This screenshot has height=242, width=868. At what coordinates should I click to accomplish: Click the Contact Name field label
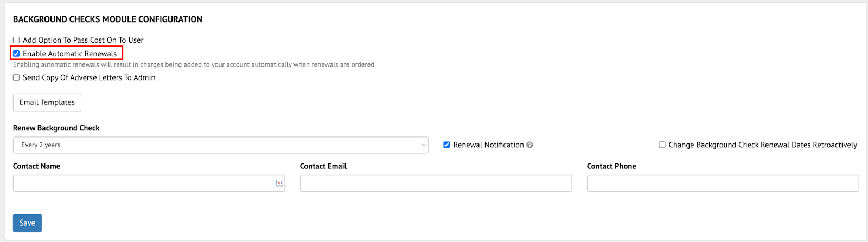[x=36, y=166]
